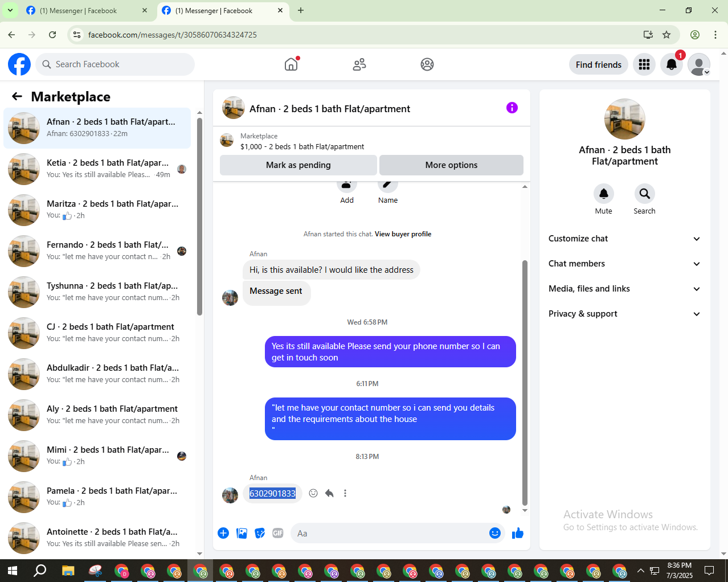Click the Add people icon in chat
The height and width of the screenshot is (582, 728).
click(347, 186)
